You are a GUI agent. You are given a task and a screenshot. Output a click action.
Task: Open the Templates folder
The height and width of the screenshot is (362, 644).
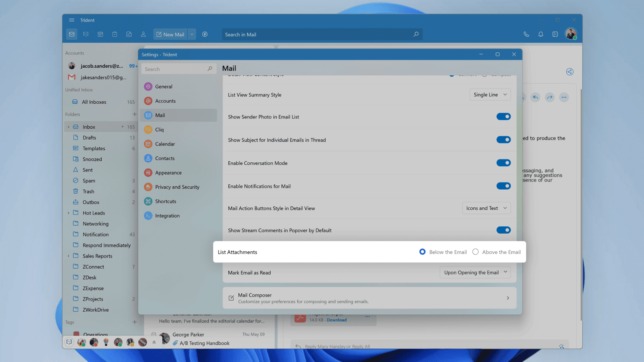point(101,148)
